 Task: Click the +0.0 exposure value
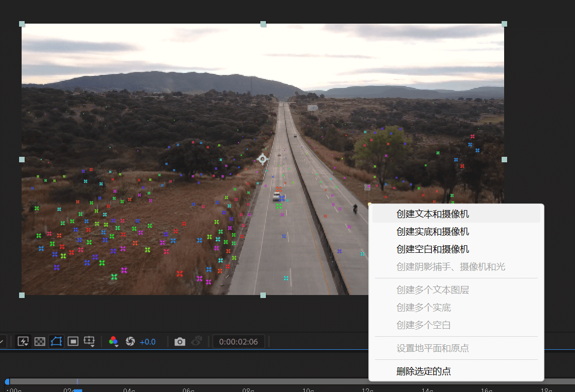coord(147,342)
